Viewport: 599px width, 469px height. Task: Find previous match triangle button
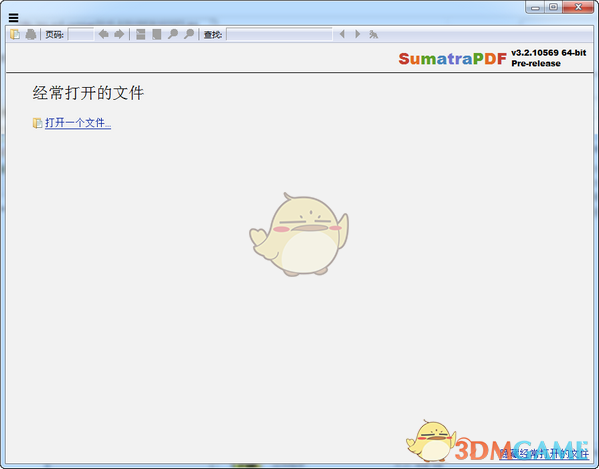point(342,34)
